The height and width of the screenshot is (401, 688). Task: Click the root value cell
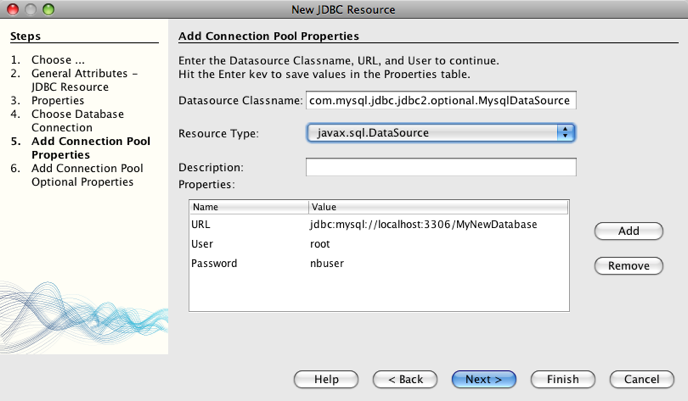(320, 244)
